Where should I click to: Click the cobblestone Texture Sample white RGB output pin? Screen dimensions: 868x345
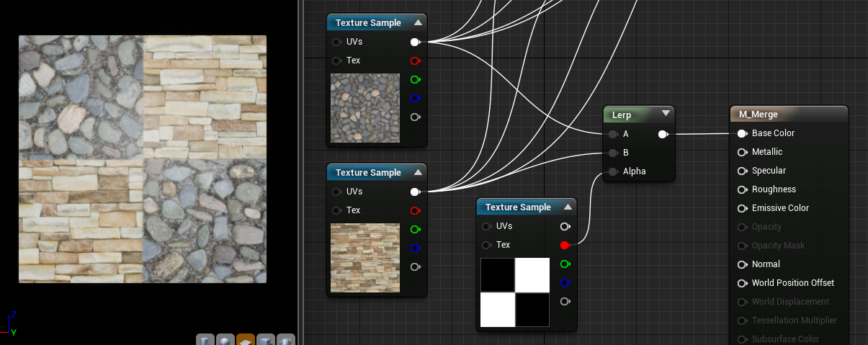point(415,42)
